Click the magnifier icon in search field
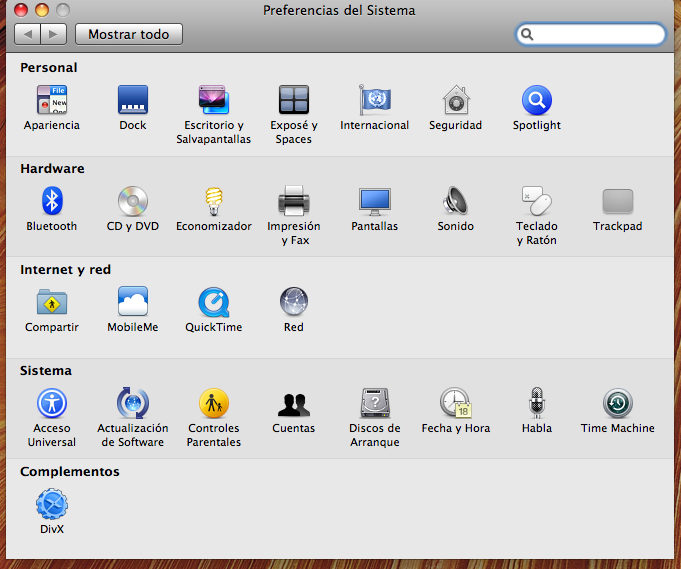The width and height of the screenshot is (681, 569). click(x=527, y=34)
